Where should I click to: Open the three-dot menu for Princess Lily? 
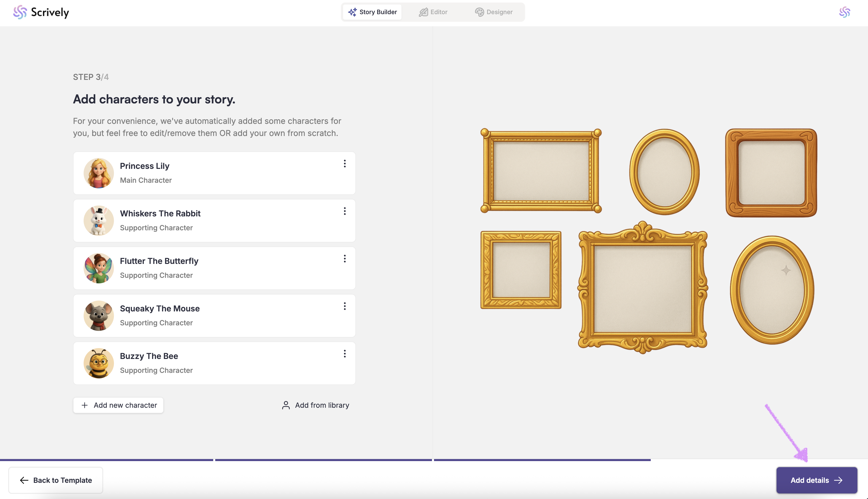click(x=345, y=164)
